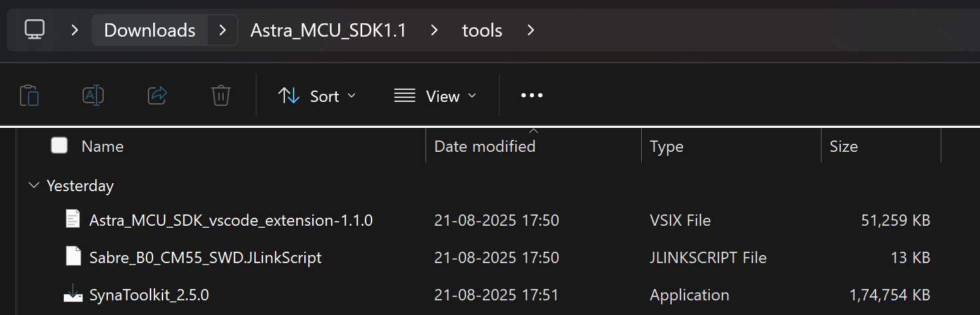980x315 pixels.
Task: Navigate to Downloads breadcrumb
Action: pyautogui.click(x=150, y=30)
